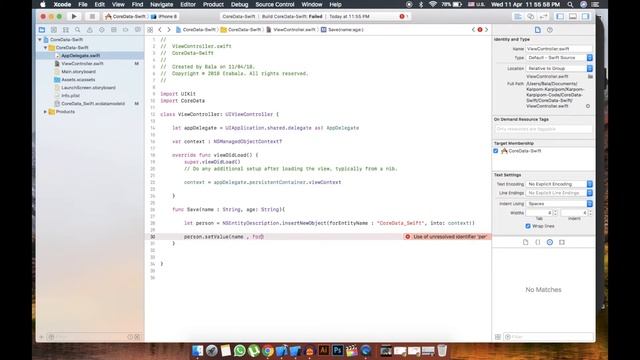Viewport: 640px width, 360px height.
Task: Choose the CoreData-Swift scheme
Action: coord(125,16)
